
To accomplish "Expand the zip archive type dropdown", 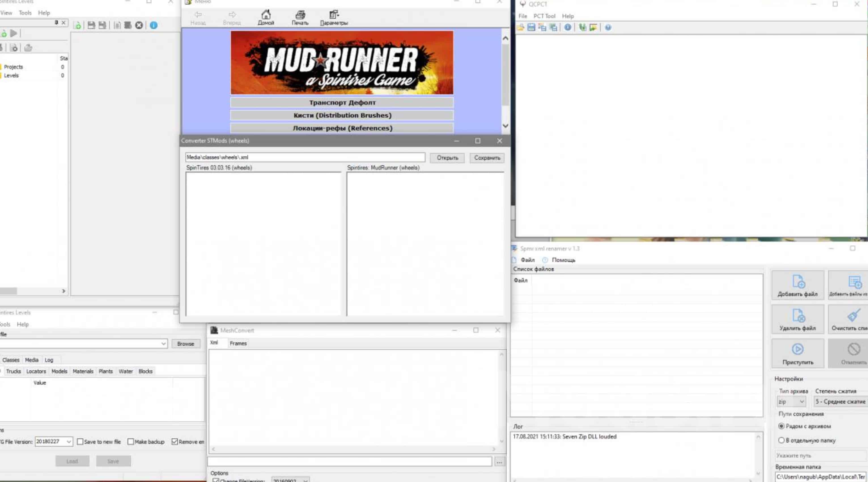I will [x=802, y=402].
